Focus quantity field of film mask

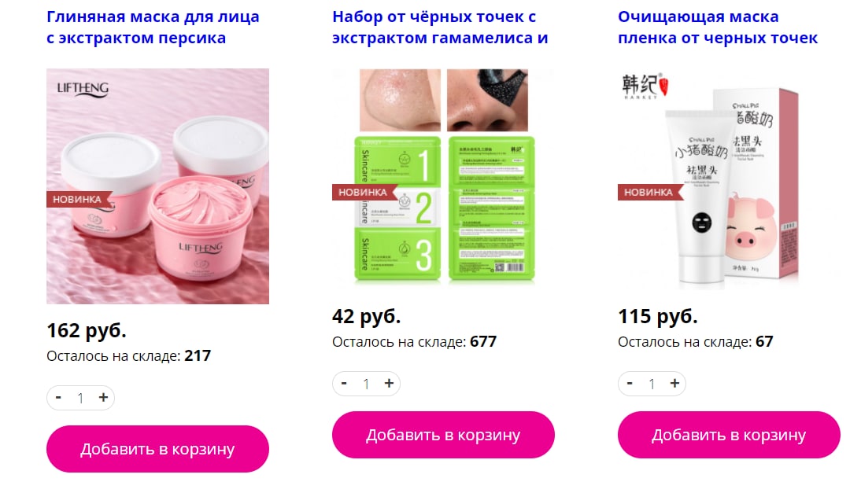pyautogui.click(x=652, y=384)
